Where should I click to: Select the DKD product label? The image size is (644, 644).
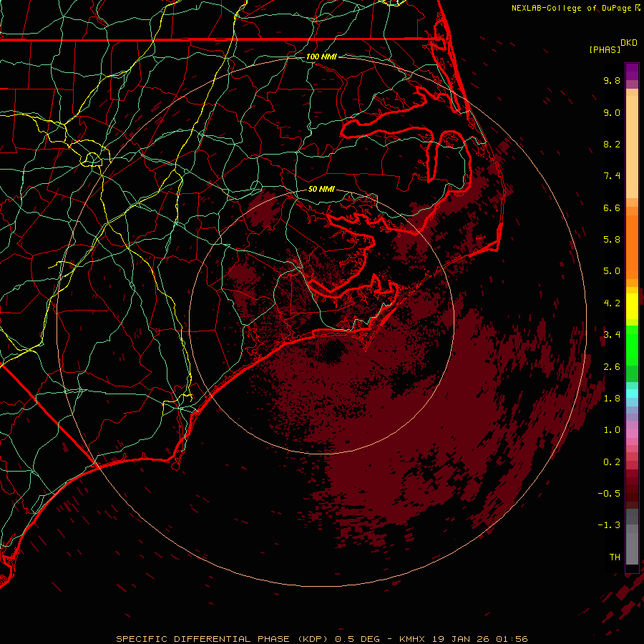coord(628,43)
